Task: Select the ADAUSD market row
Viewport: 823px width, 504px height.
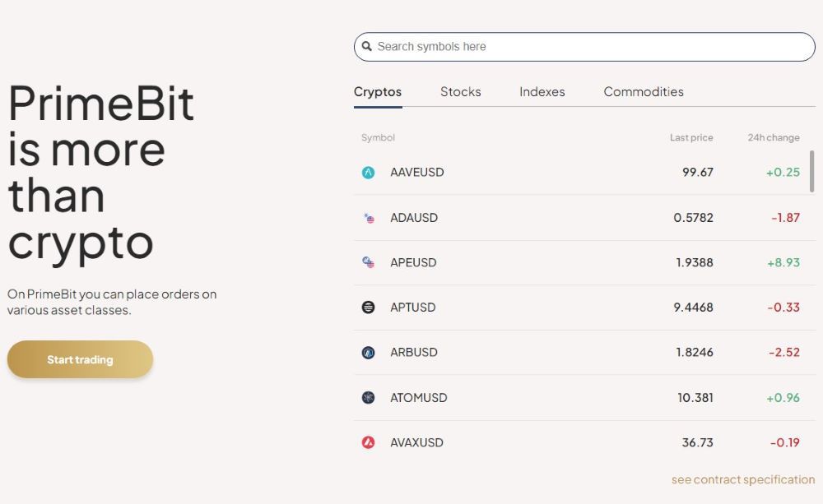Action: 576,217
